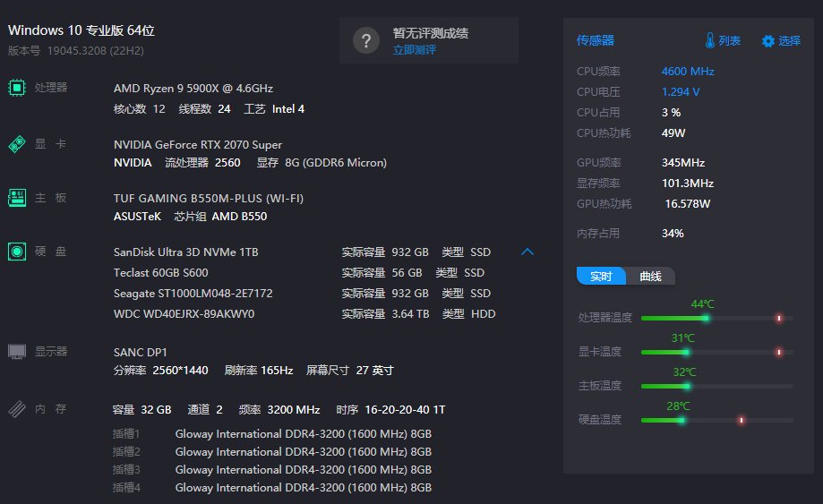
Task: Click the processor chip icon
Action: [x=17, y=88]
